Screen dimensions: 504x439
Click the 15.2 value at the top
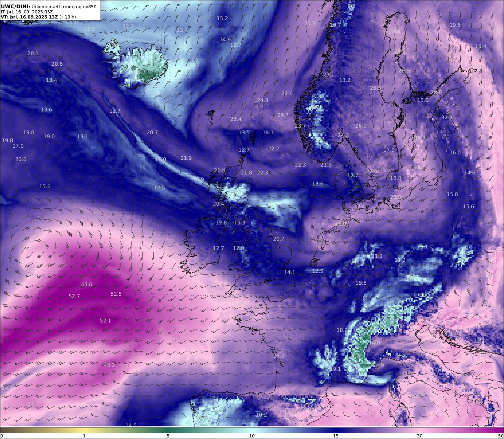coord(222,18)
